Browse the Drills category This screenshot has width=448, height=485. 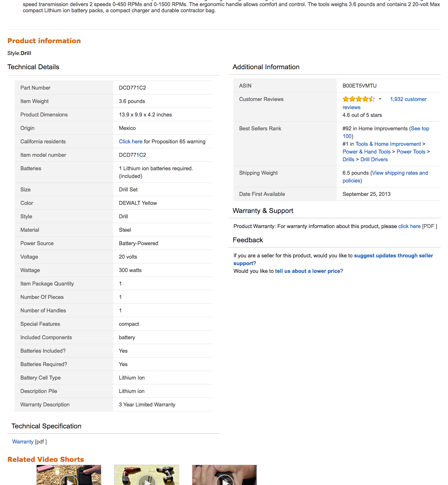pos(348,159)
